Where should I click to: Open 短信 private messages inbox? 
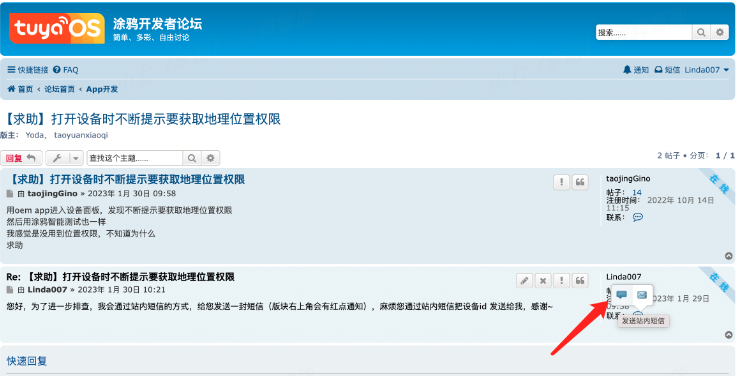(667, 70)
